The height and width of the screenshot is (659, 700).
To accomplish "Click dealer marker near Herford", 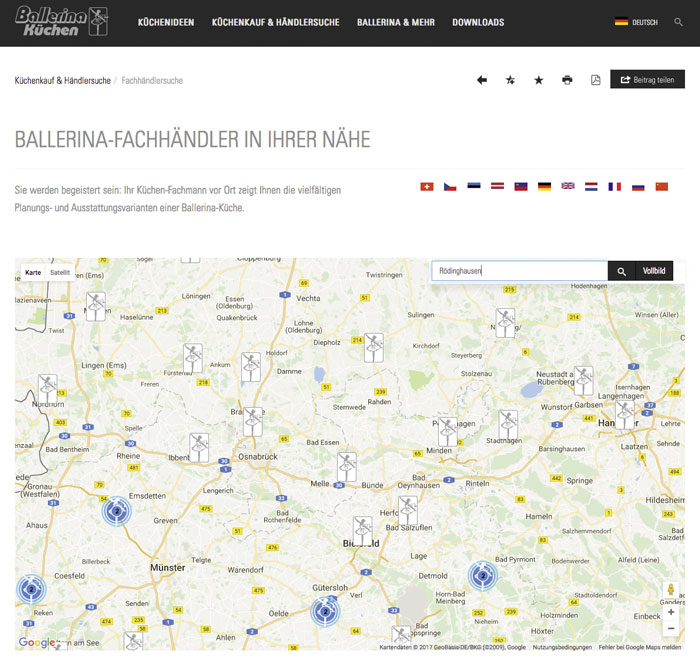I will coord(408,511).
